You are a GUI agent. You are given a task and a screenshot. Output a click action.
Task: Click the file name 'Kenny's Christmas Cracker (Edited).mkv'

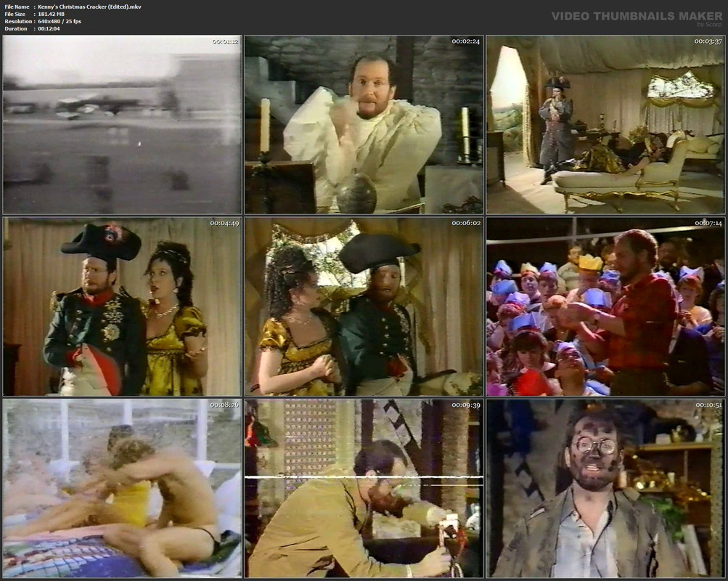89,7
